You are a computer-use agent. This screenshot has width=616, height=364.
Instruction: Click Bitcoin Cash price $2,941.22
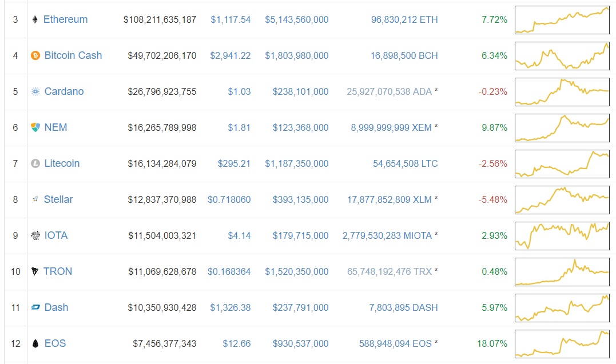tap(230, 56)
